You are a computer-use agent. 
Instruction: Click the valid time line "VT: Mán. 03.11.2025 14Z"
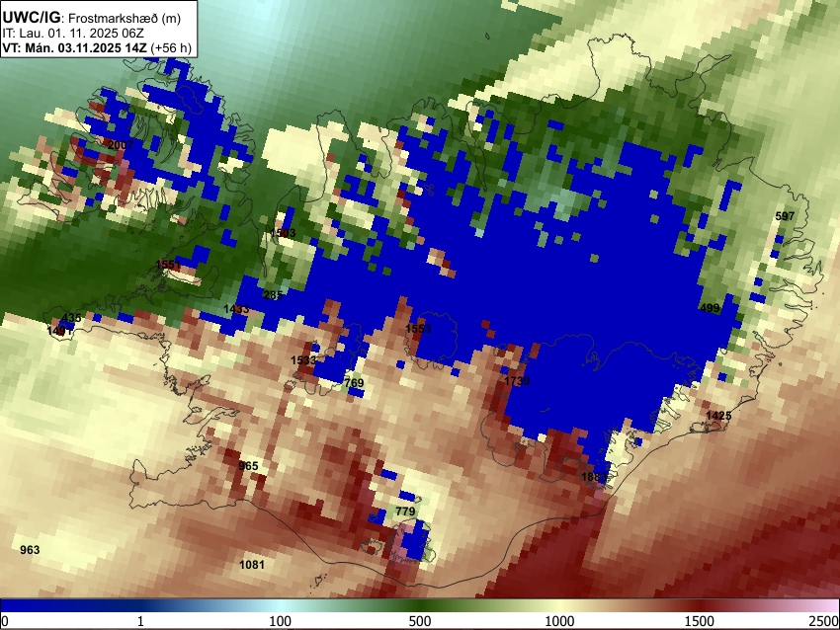pyautogui.click(x=74, y=47)
